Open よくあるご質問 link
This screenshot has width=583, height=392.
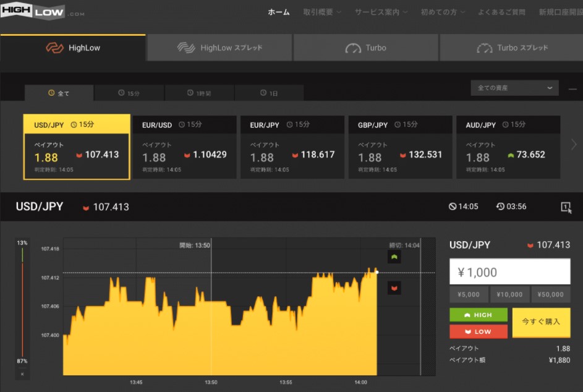501,12
